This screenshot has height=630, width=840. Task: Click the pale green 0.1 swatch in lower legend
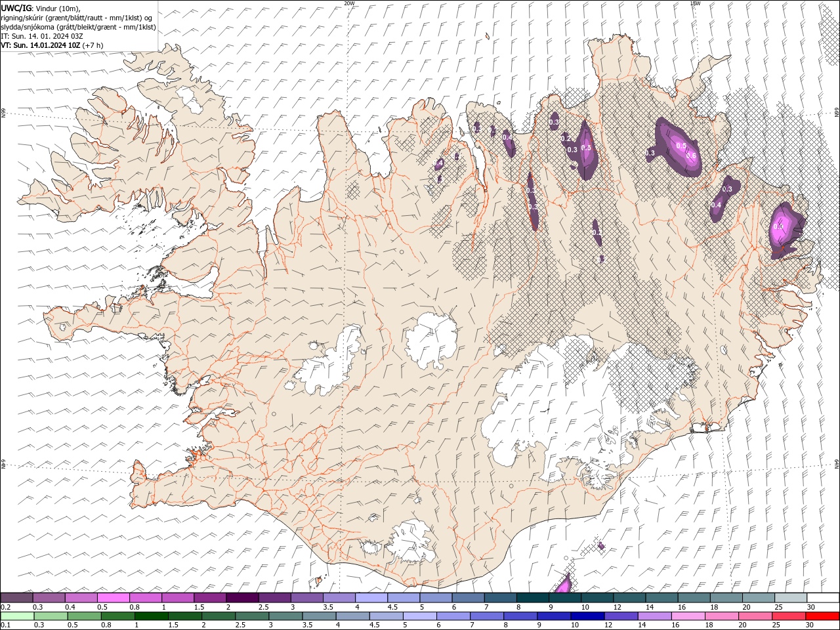17,616
